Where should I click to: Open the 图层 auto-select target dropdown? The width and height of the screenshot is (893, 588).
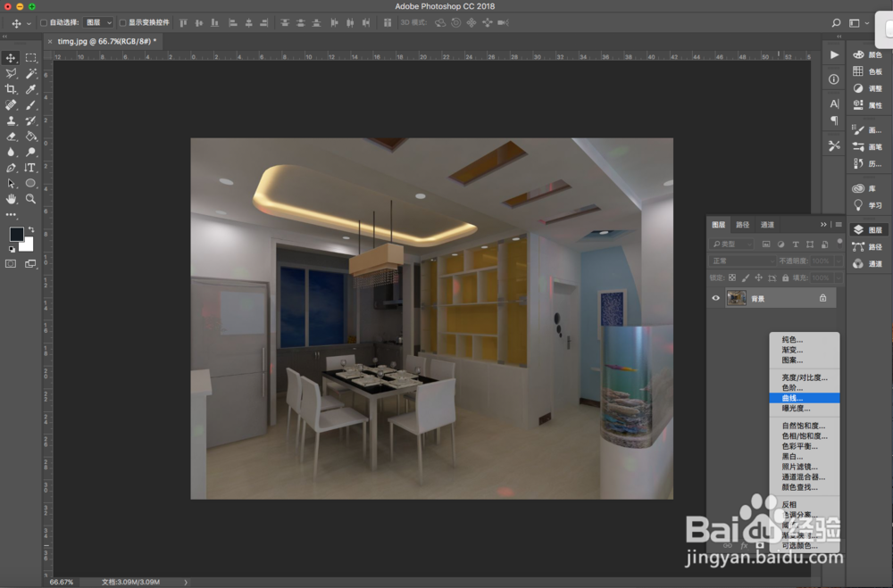(98, 23)
